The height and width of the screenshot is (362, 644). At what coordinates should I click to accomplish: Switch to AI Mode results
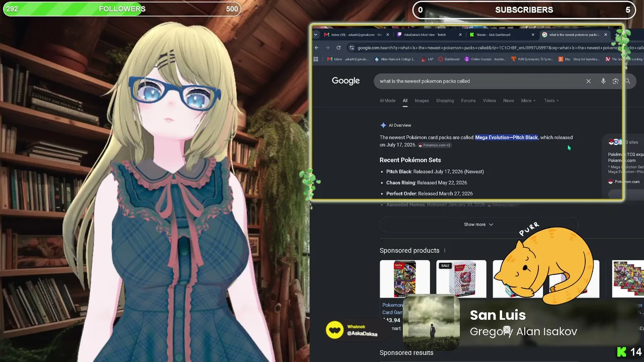click(x=387, y=101)
